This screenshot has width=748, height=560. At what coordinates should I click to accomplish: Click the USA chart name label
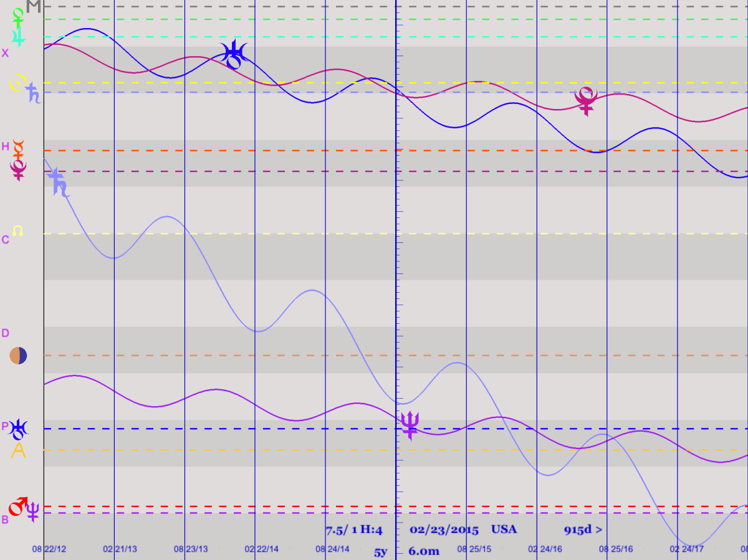coord(504,530)
